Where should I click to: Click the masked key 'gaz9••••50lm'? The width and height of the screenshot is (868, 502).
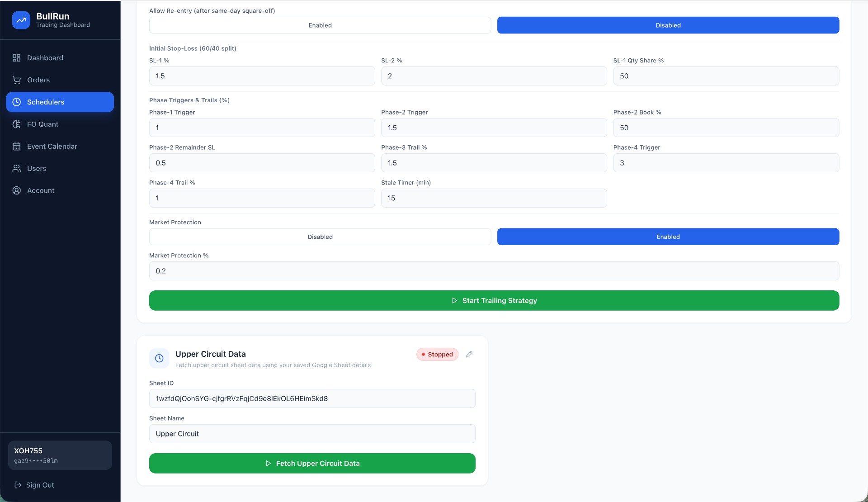[x=36, y=461]
